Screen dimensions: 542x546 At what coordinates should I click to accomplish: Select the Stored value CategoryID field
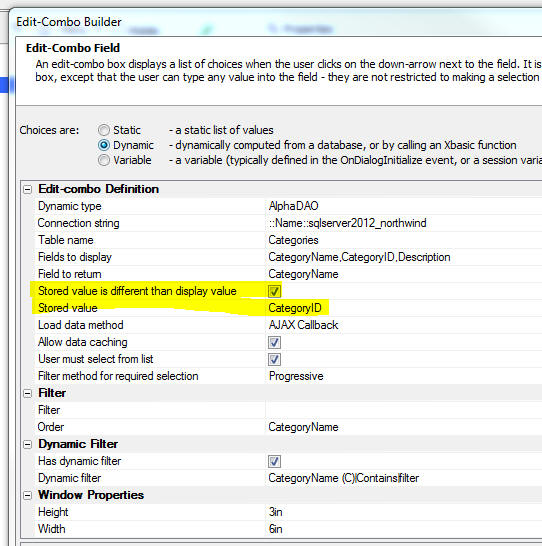404,308
